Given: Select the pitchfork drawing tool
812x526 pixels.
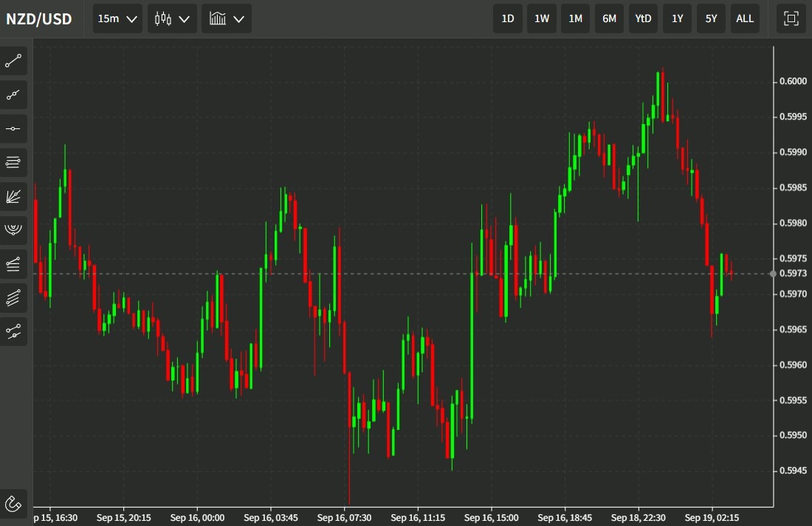Looking at the screenshot, I should [13, 331].
